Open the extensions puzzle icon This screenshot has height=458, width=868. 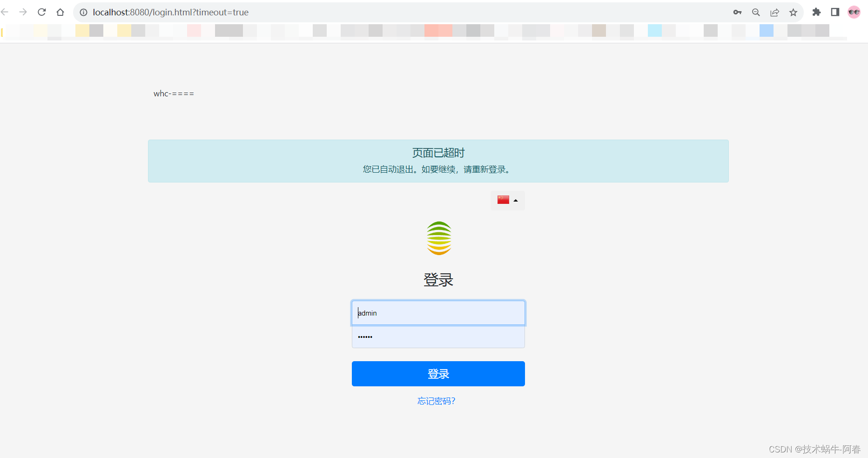tap(816, 12)
